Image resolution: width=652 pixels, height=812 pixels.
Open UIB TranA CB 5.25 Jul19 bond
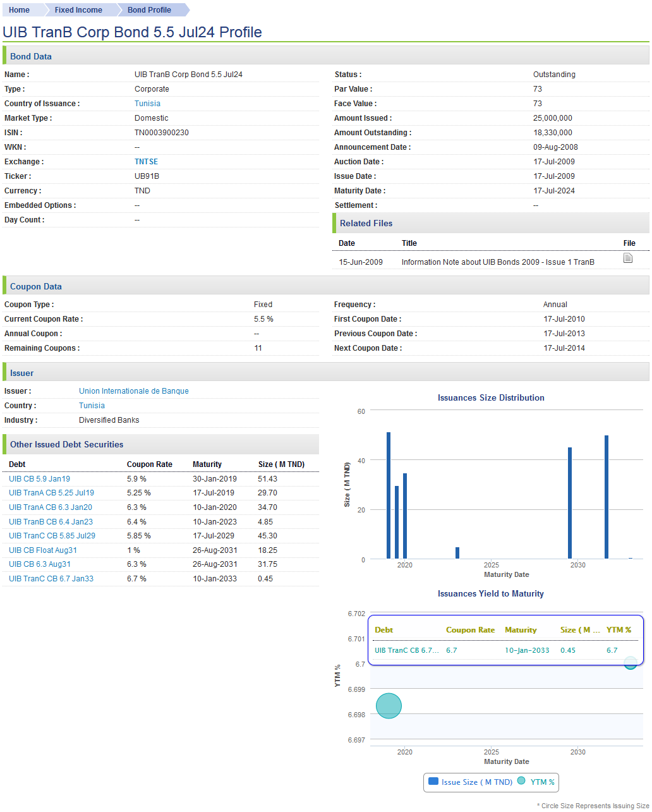point(51,493)
